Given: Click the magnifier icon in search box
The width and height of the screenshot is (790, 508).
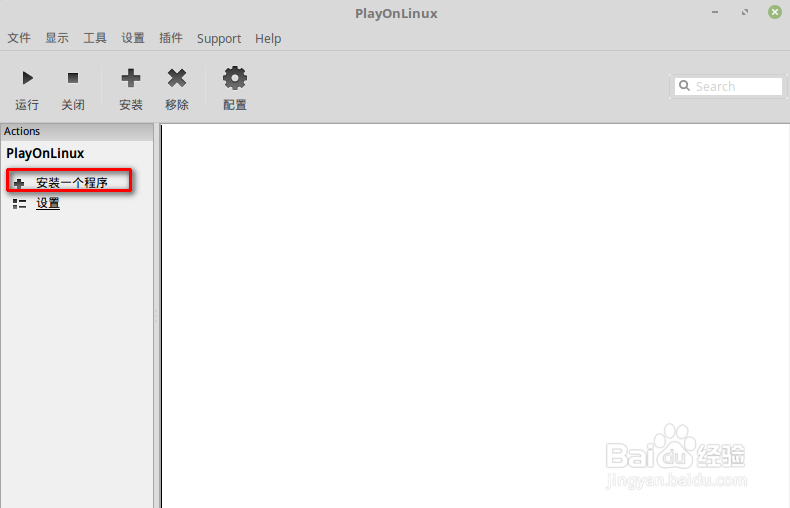Looking at the screenshot, I should pos(684,86).
